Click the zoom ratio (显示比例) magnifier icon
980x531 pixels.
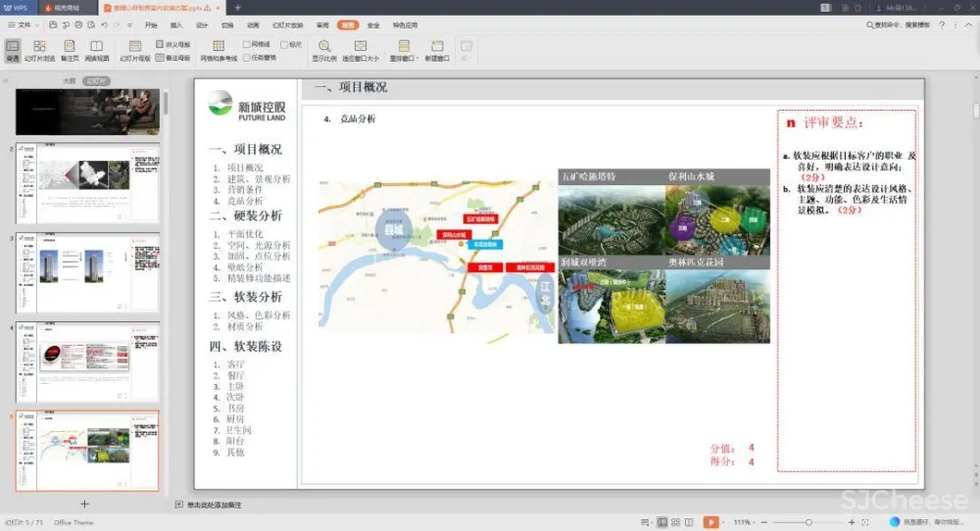pyautogui.click(x=324, y=46)
